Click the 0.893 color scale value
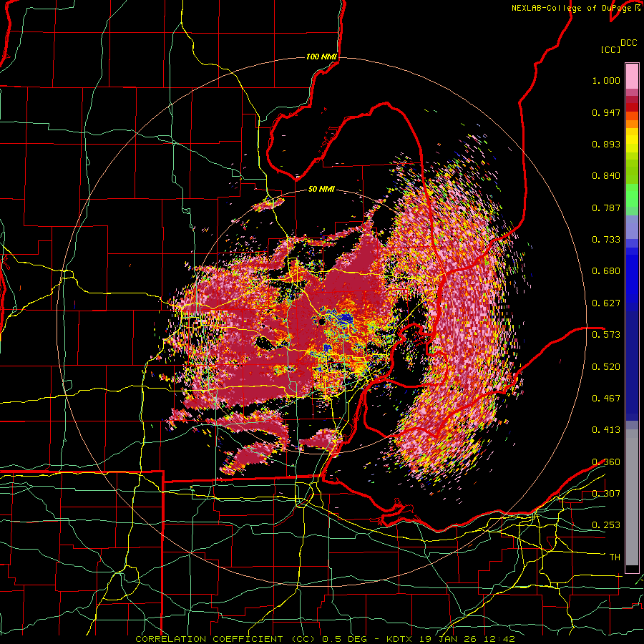Screen dimensions: 644x644 [606, 144]
